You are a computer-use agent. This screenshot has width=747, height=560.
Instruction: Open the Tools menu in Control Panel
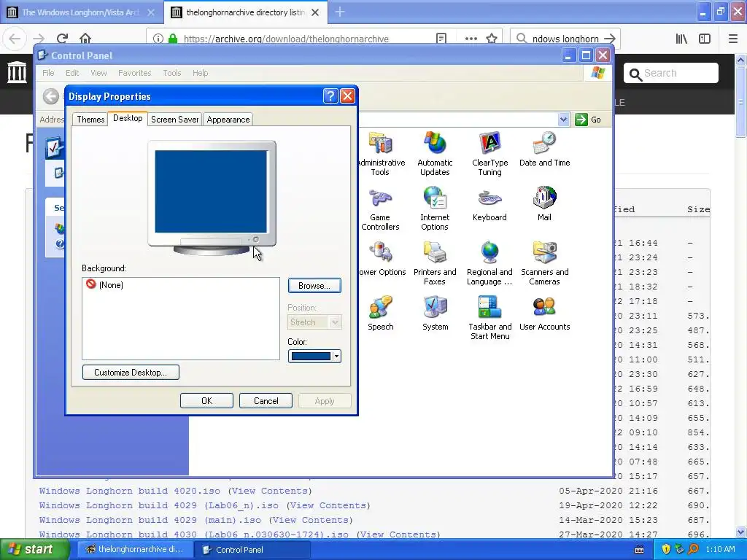pos(172,73)
